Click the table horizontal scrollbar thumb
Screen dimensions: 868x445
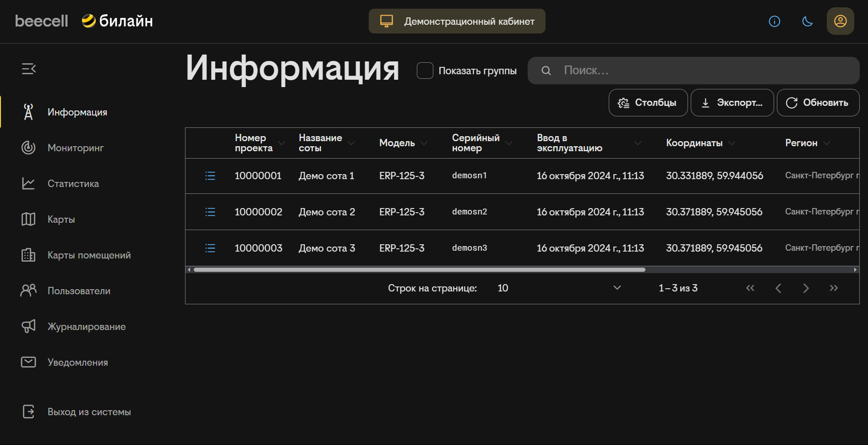(x=420, y=270)
